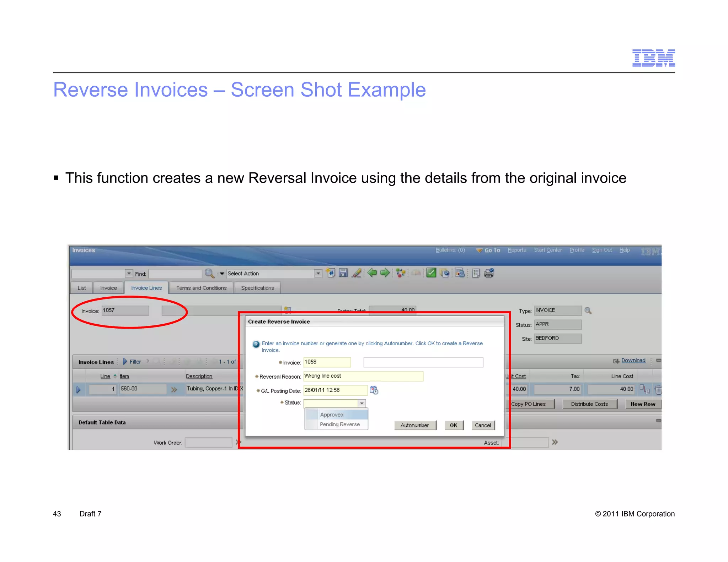Open the Invoice Lines tab

coord(146,288)
